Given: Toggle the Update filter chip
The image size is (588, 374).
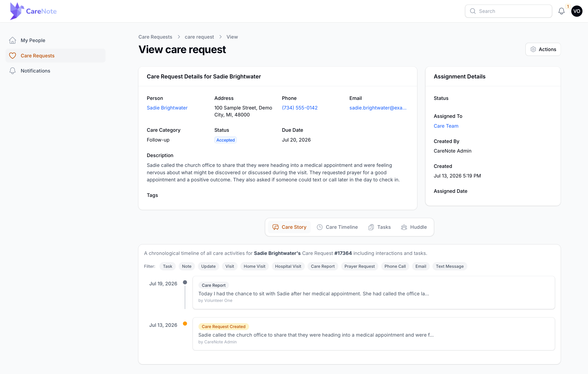Looking at the screenshot, I should tap(208, 266).
